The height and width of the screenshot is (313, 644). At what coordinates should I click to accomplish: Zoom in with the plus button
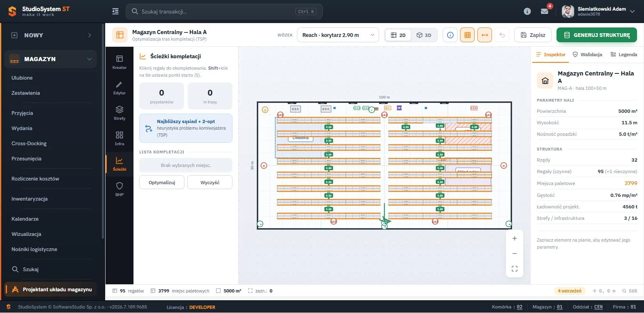(515, 238)
